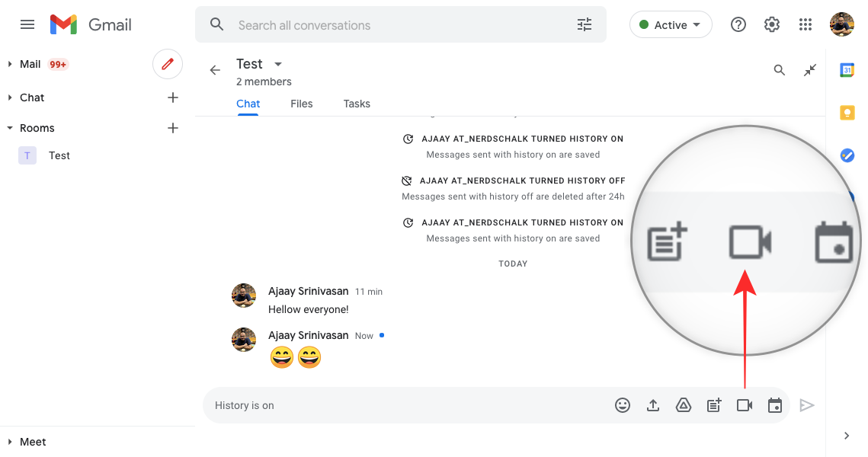Switch to the Files tab
This screenshot has width=868, height=457.
coord(301,104)
